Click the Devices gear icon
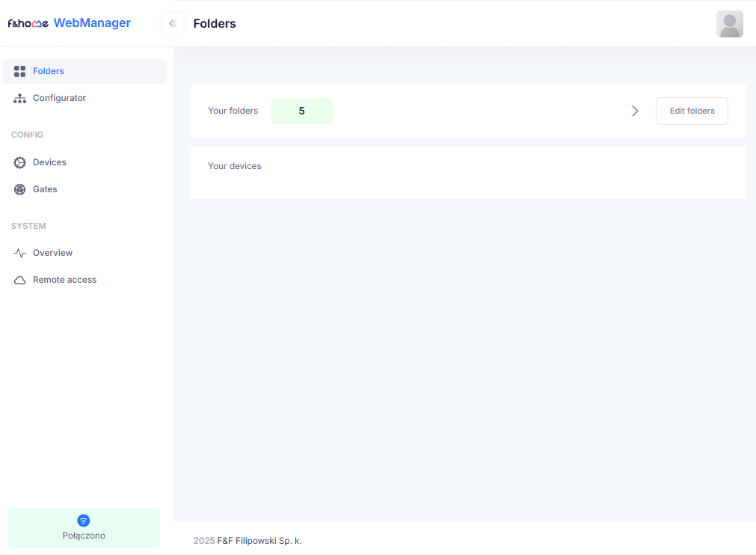Viewport: 756px width, 555px height. (19, 162)
